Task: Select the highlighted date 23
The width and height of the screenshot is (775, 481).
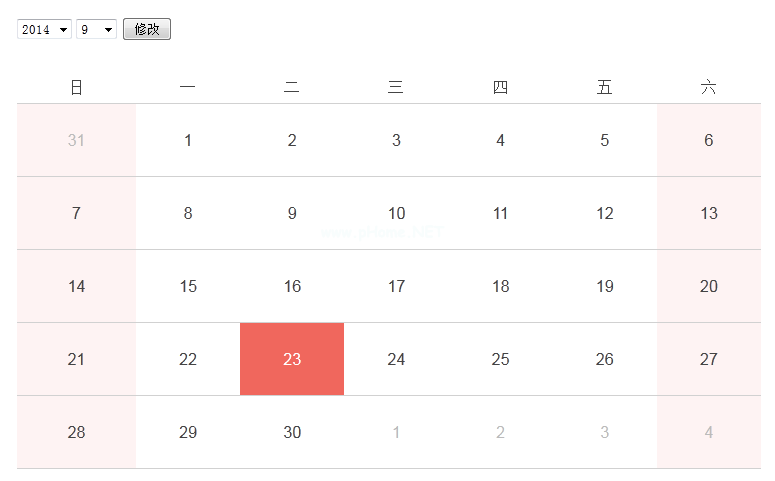Action: tap(292, 359)
